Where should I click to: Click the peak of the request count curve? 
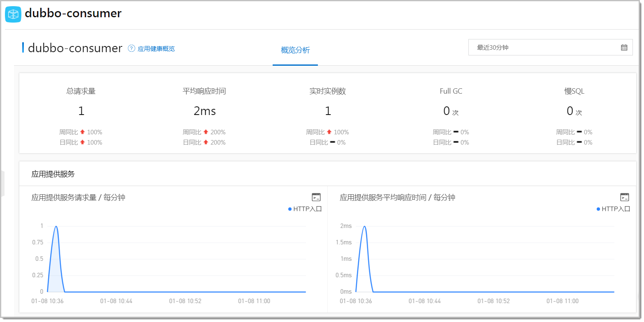(x=56, y=226)
